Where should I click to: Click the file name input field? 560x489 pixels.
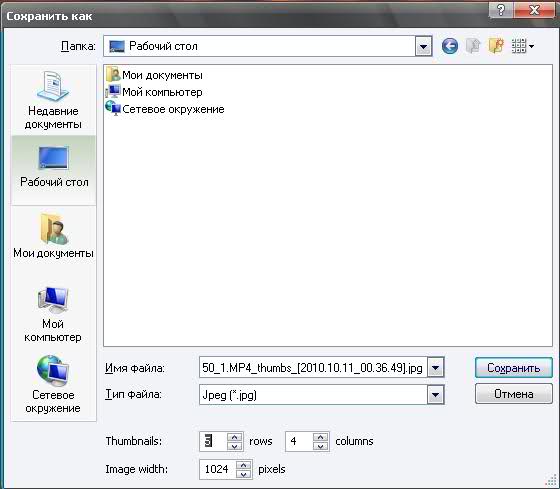[x=313, y=368]
